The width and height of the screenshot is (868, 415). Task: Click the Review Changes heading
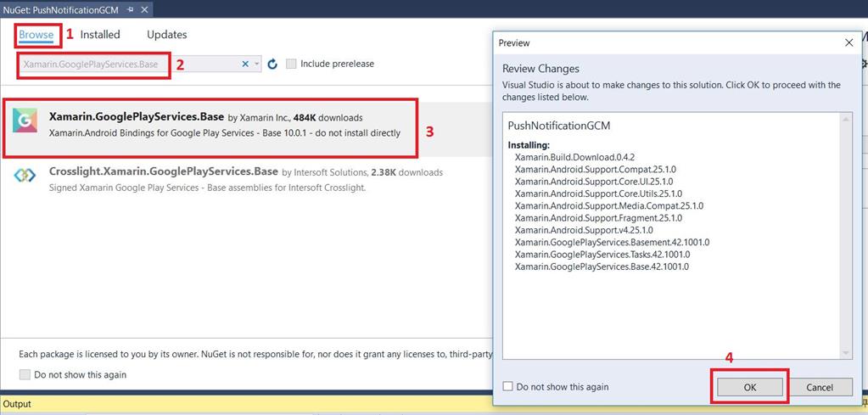click(x=540, y=69)
